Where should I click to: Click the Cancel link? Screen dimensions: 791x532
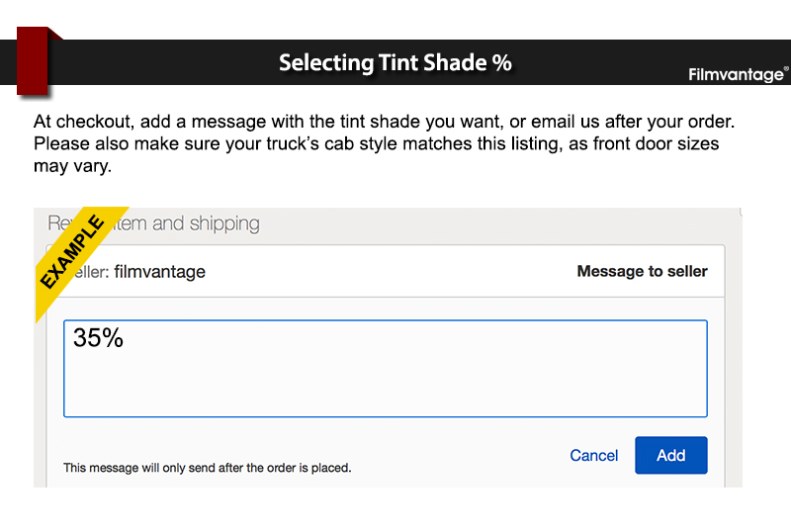pos(593,456)
